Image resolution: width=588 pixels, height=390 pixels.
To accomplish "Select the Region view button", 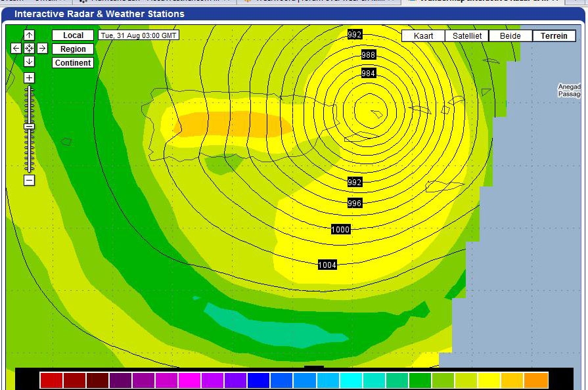I will [73, 49].
